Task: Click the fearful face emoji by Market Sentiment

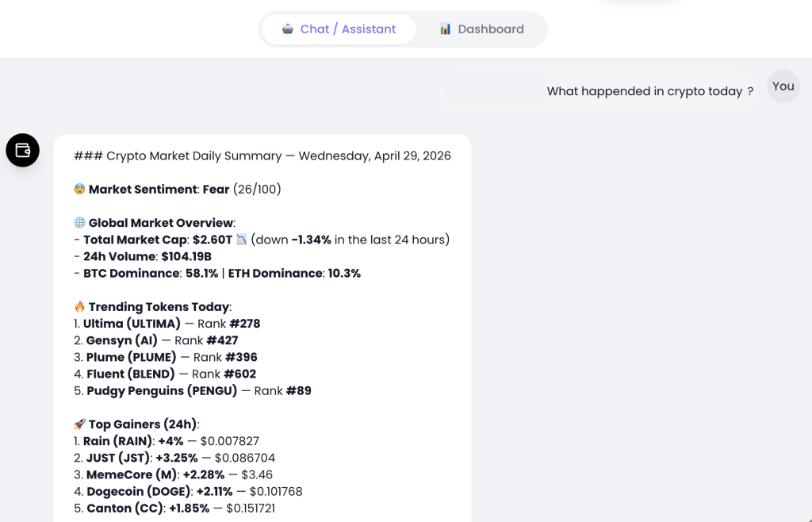Action: 79,190
